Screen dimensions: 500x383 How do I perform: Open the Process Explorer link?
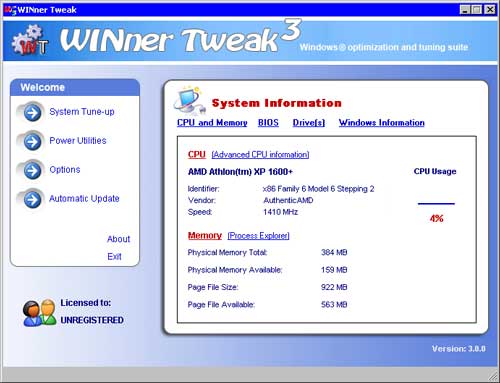point(258,236)
